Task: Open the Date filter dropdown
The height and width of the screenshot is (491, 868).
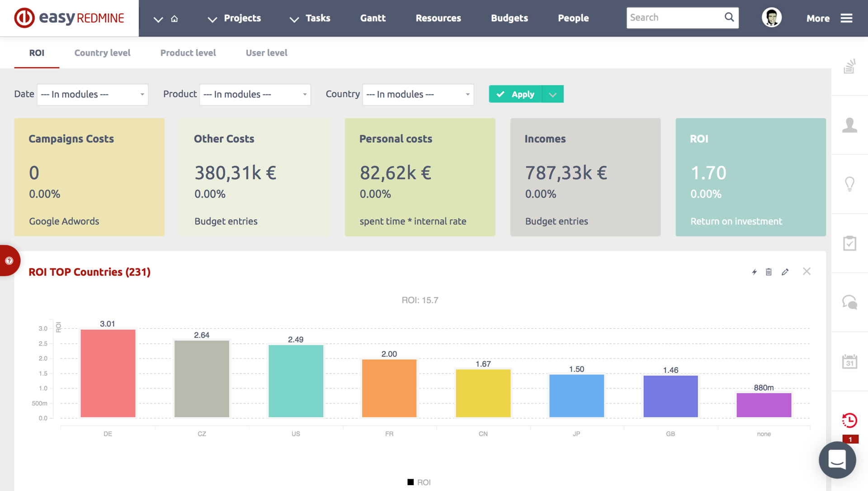Action: 92,94
